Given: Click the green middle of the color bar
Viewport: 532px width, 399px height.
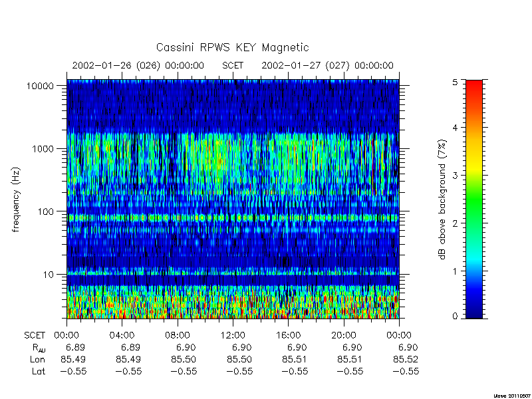Looking at the screenshot, I should [474, 200].
